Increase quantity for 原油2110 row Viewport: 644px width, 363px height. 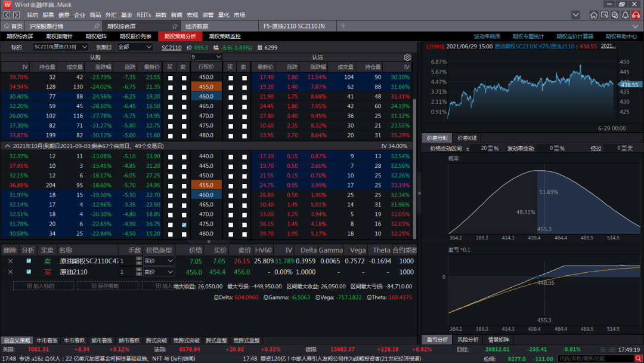(139, 269)
